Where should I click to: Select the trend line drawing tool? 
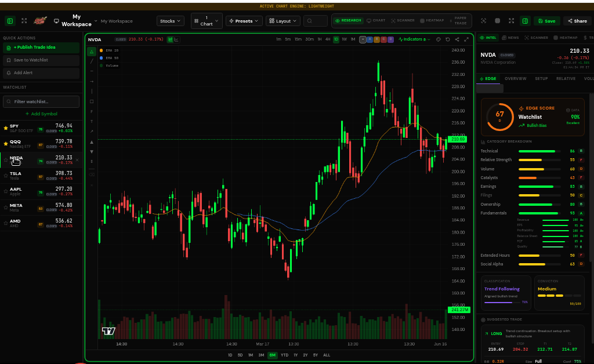click(x=92, y=61)
